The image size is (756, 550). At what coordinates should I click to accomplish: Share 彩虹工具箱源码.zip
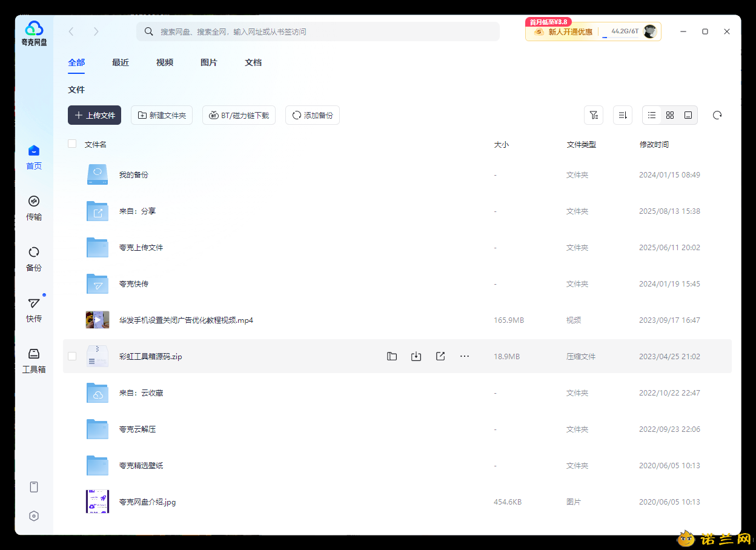[440, 356]
